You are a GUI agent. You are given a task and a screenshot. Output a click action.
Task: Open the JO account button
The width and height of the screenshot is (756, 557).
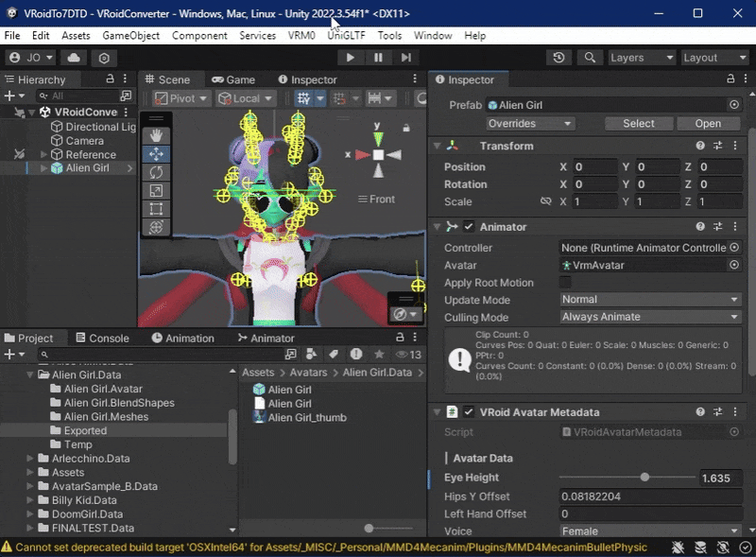click(31, 58)
